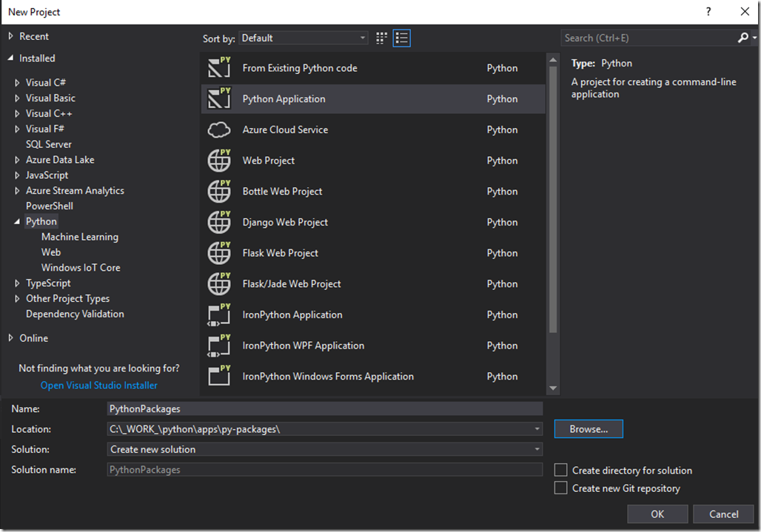Open Visual Studio Installer link
Viewport: 761px width, 532px height.
99,385
